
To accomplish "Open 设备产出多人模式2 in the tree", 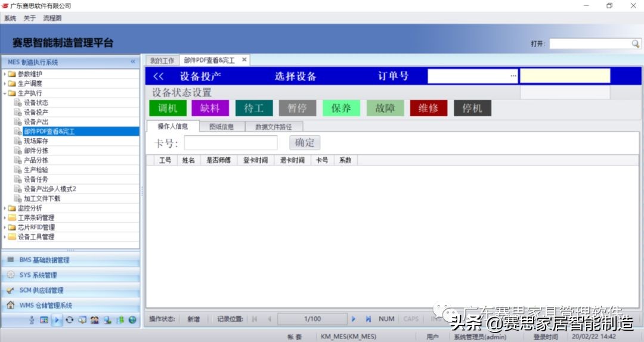I will [x=50, y=189].
